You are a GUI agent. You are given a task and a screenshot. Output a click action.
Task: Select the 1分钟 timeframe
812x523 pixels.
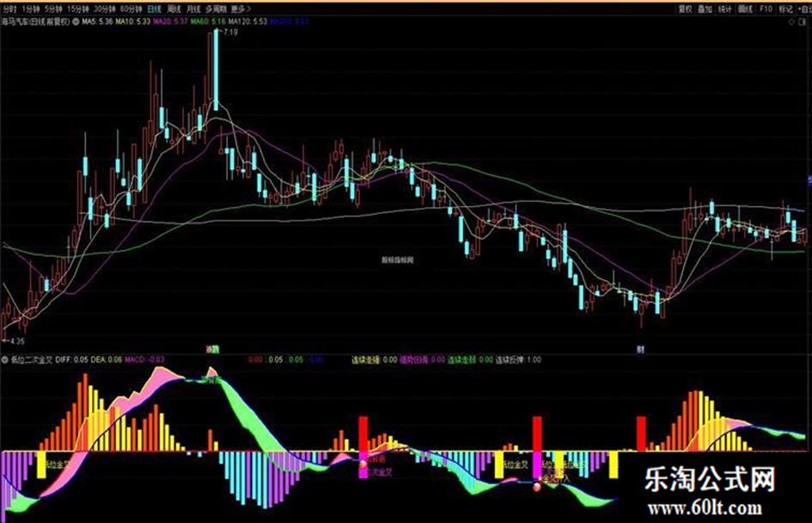point(31,9)
